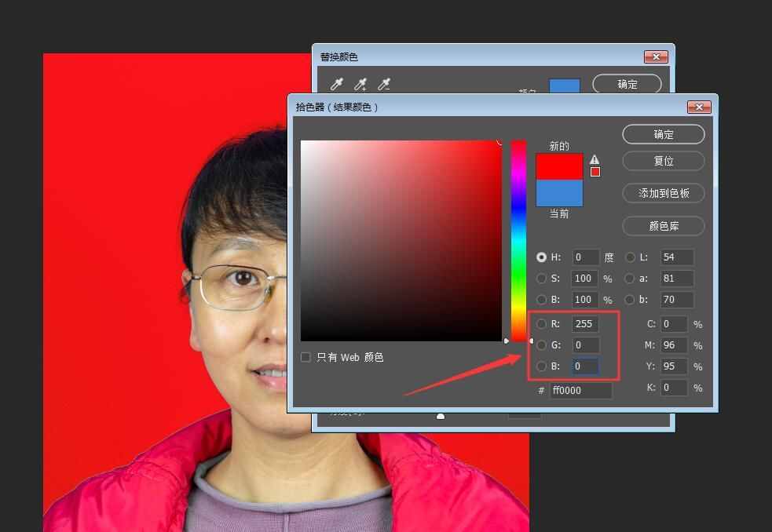
Task: Select the b radio button
Action: pyautogui.click(x=630, y=300)
